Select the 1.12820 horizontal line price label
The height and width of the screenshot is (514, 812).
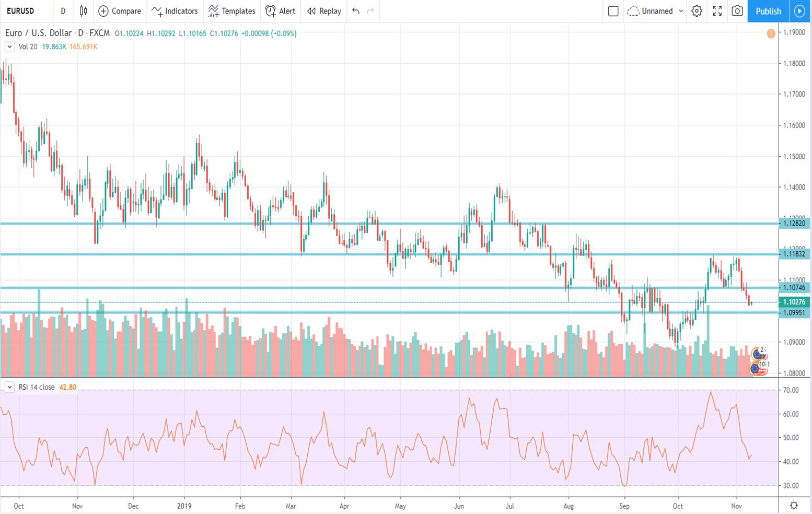794,224
